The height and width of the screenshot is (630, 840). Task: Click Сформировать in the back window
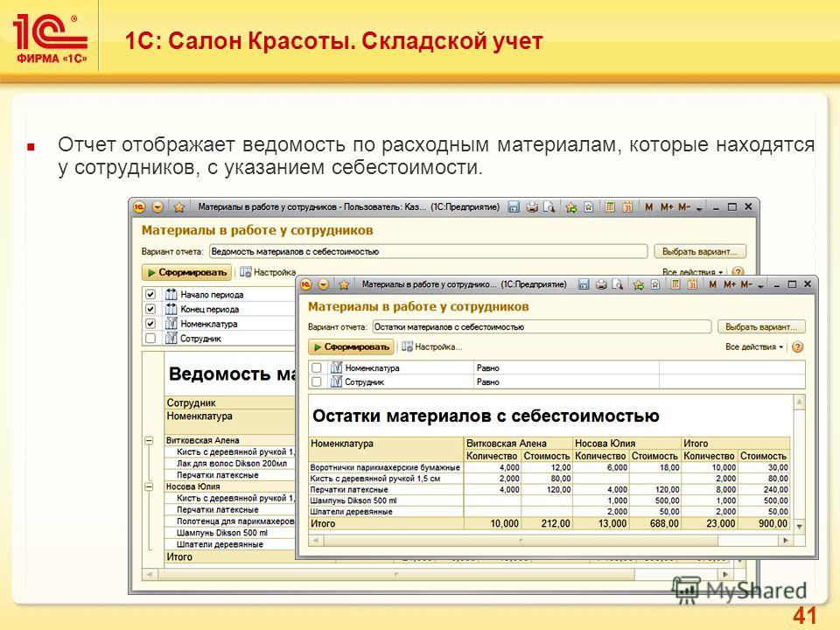pos(187,272)
